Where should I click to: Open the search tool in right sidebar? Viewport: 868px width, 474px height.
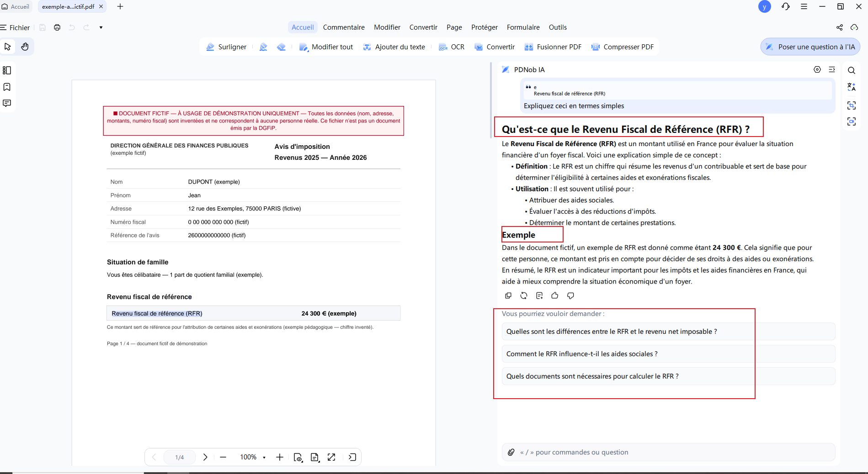852,70
